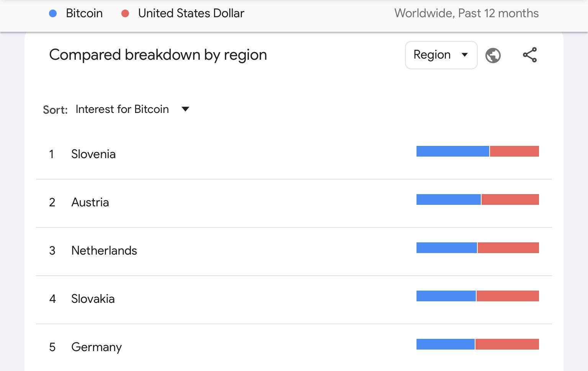Select the Worldwide, Past 12 months header
This screenshot has width=588, height=371.
click(466, 13)
